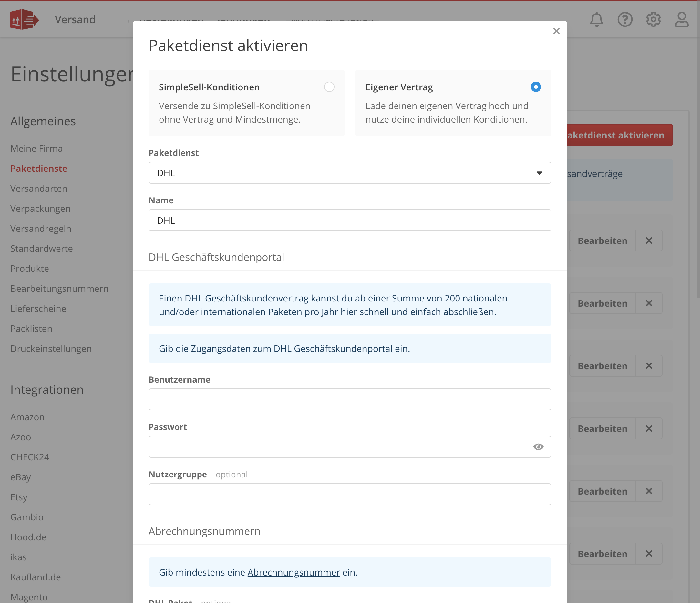The image size is (700, 603).
Task: Open the Abrechnungsnummer link
Action: pos(293,572)
